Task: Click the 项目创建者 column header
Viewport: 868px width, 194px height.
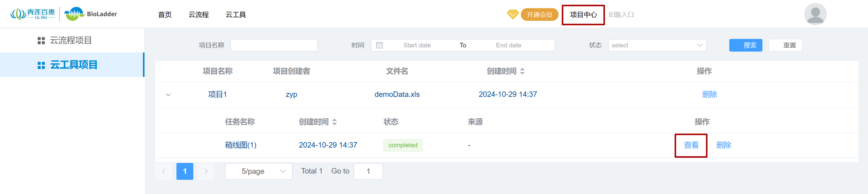Action: [x=291, y=71]
